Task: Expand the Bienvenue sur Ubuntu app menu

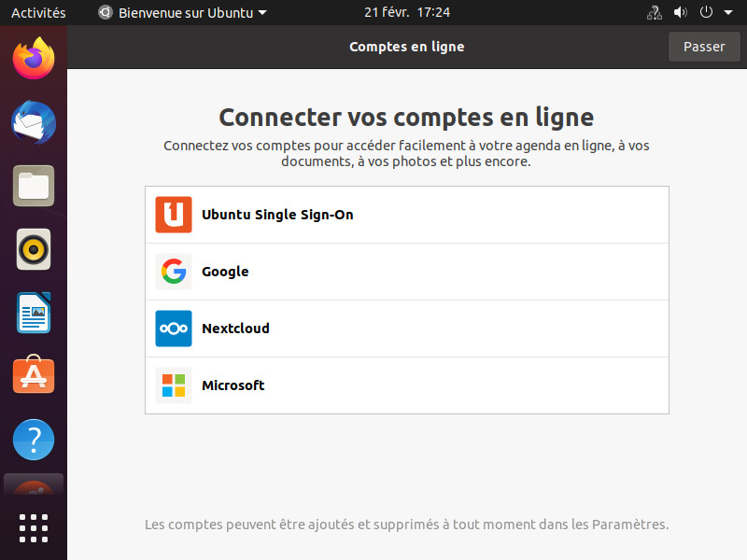Action: (x=183, y=13)
